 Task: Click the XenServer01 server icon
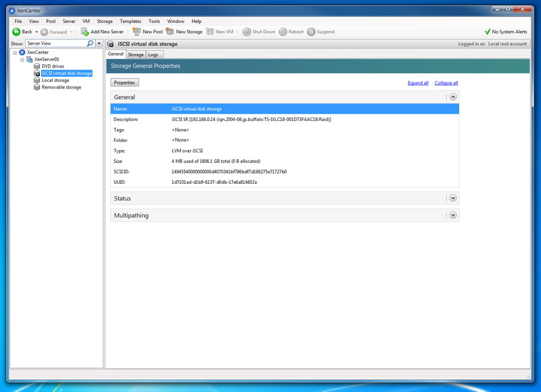click(30, 59)
